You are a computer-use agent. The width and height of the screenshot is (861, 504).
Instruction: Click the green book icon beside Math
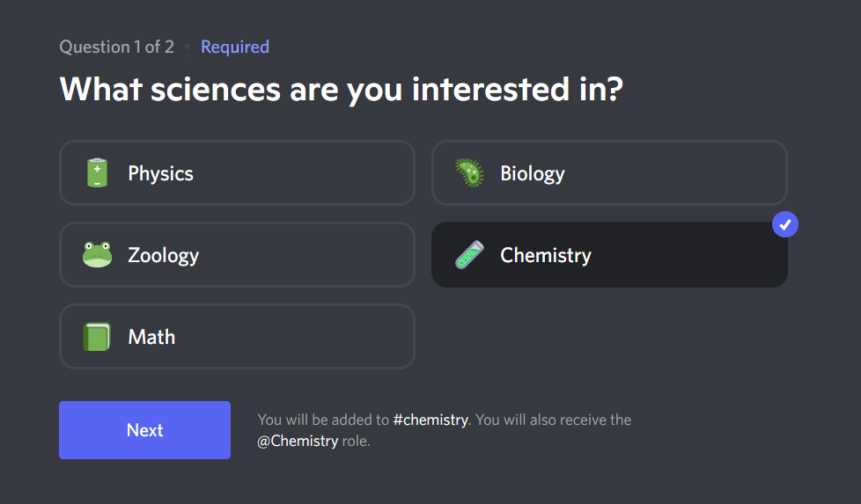pos(97,337)
